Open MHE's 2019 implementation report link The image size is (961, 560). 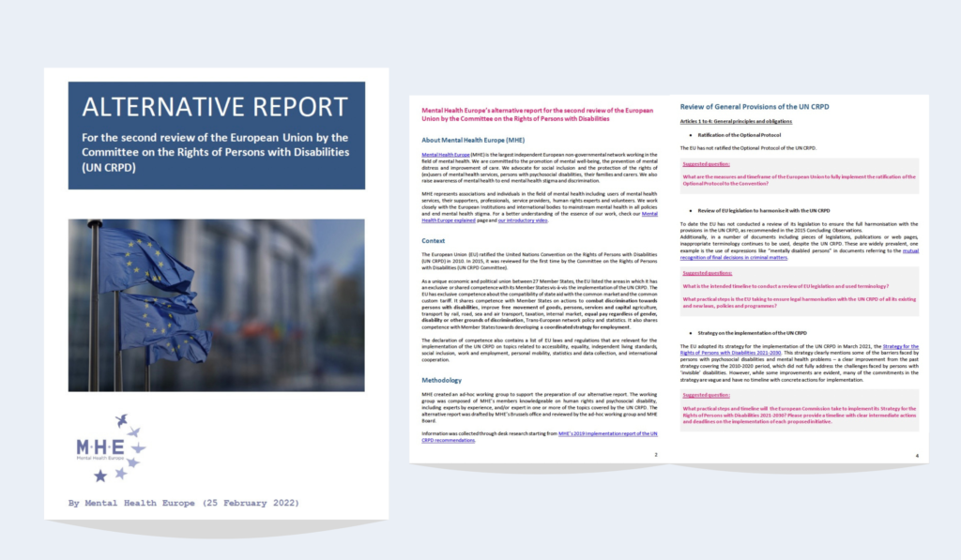(x=607, y=433)
